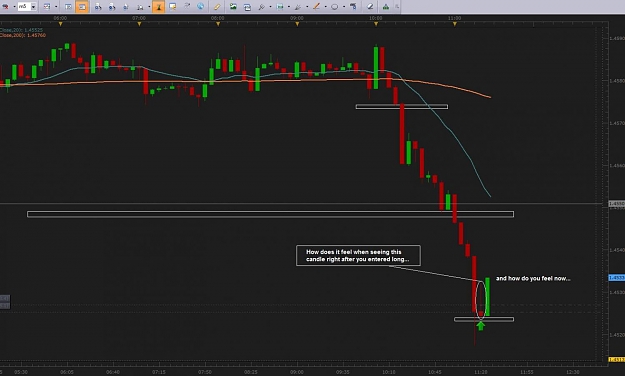Expand the m5 timeframe dropdown arrow
This screenshot has width=625, height=376.
coord(33,7)
